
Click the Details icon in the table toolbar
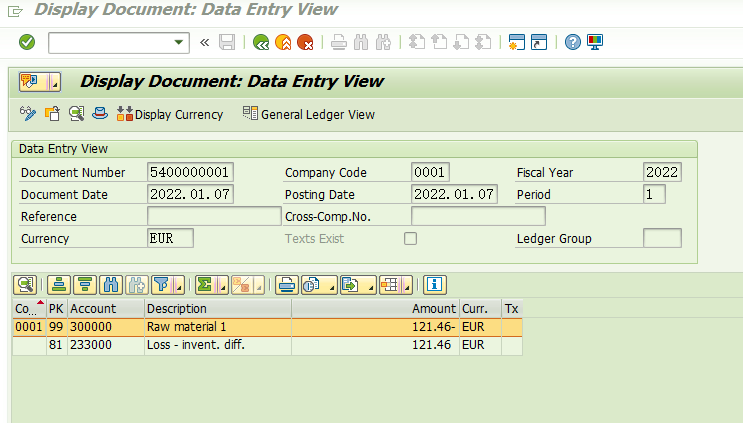[25, 285]
